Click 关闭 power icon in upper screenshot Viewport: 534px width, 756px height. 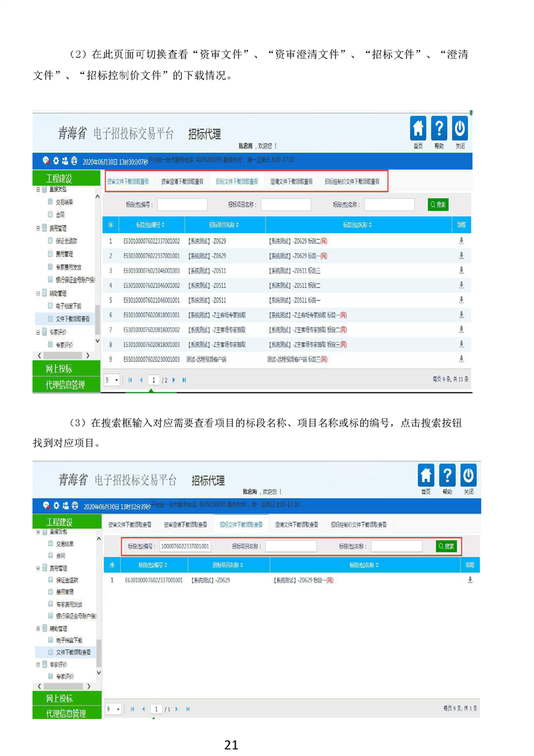460,129
